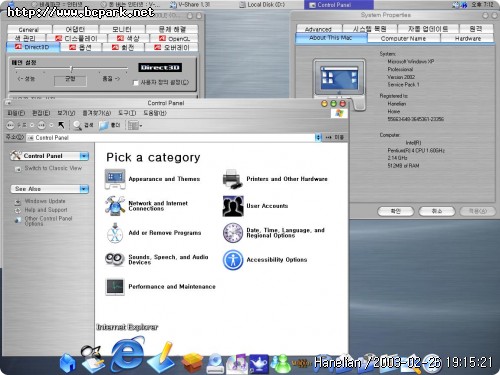Click the black Direct3D logo in display properties
Screen dimensions: 500x375
point(160,68)
